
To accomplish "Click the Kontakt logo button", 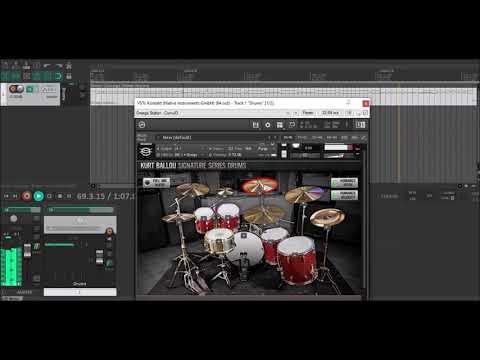I will (x=142, y=125).
